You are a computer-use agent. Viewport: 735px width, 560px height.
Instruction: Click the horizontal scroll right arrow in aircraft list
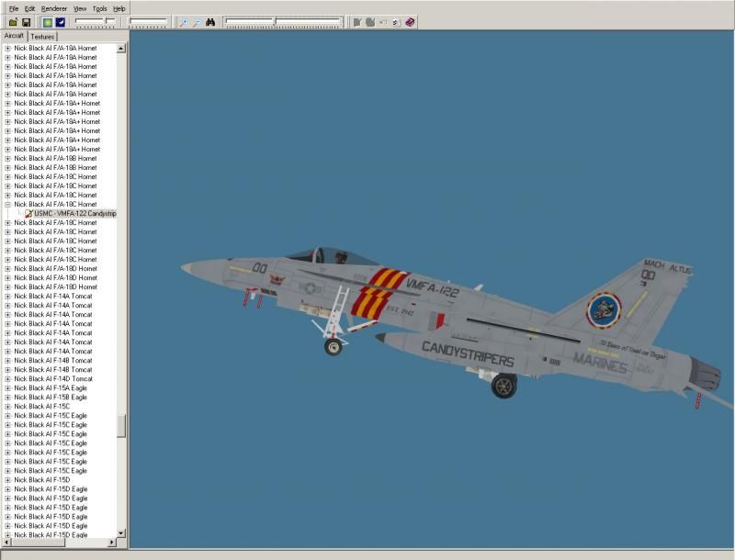pyautogui.click(x=111, y=543)
